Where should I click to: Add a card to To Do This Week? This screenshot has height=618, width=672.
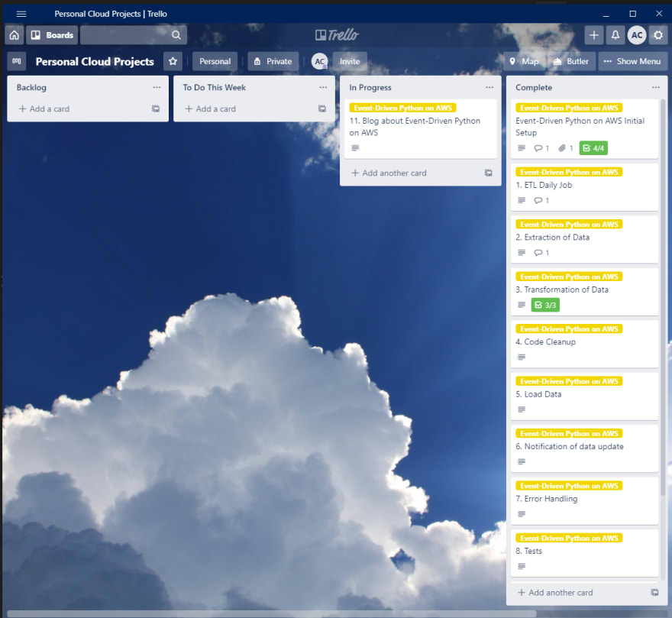coord(210,109)
